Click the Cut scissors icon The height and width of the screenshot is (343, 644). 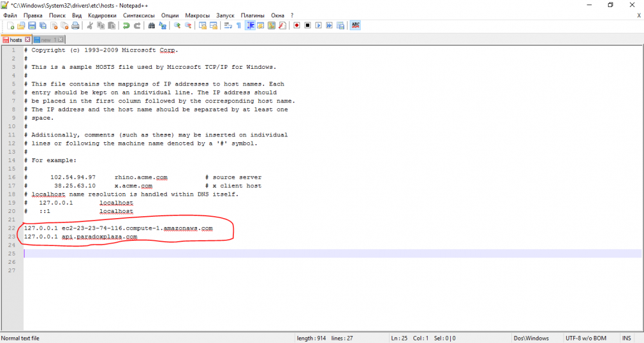[90, 26]
